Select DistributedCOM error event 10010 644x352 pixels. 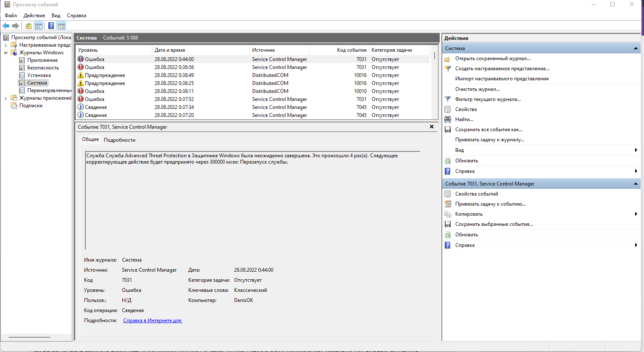[253, 91]
